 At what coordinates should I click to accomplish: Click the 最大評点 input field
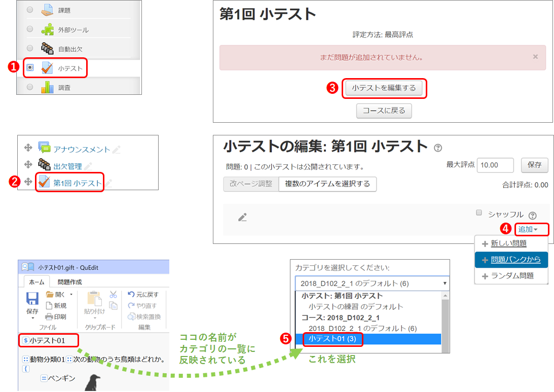(x=495, y=165)
